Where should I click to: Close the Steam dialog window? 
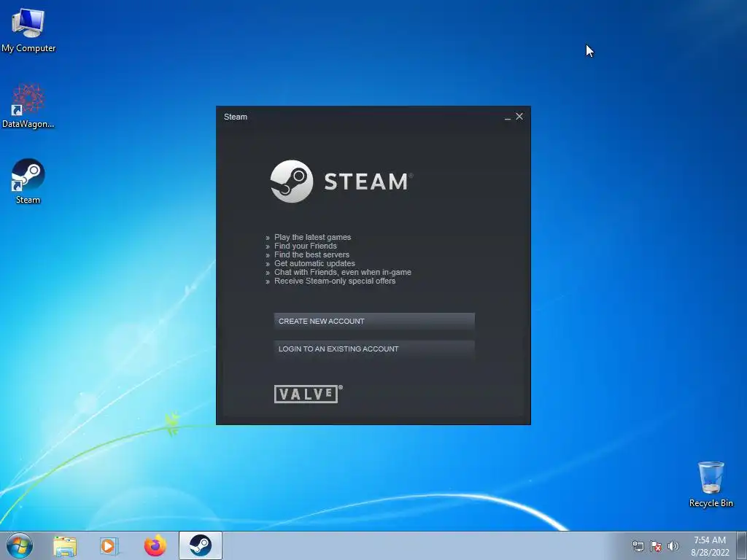[x=519, y=116]
